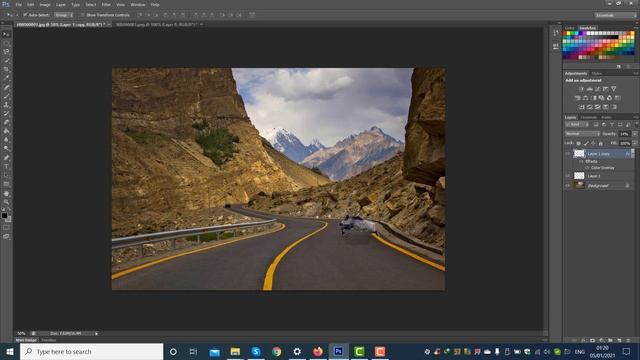Select the History Brush tool
The height and width of the screenshot is (360, 640).
(x=6, y=113)
